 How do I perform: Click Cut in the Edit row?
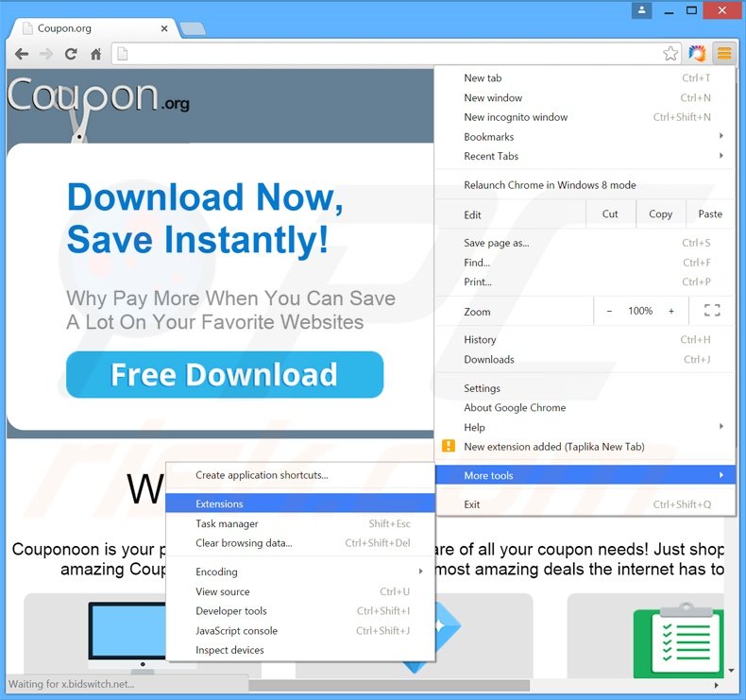(x=610, y=214)
